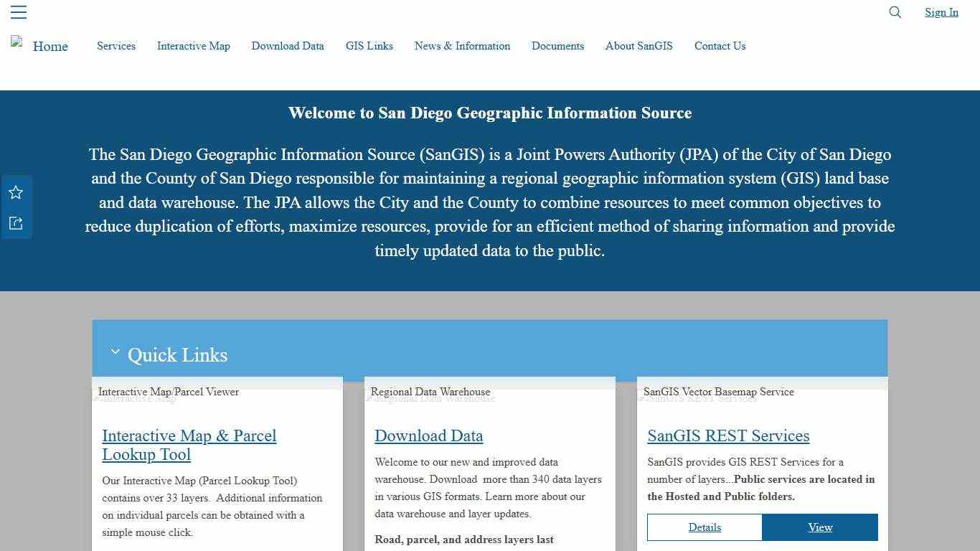This screenshot has width=980, height=551.
Task: Open GIS Links from the navigation
Action: point(369,46)
